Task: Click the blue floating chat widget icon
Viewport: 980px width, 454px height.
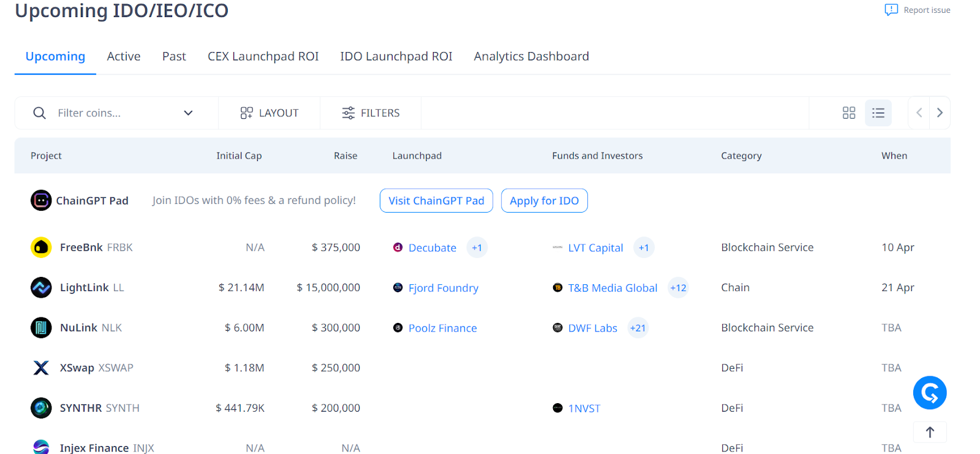Action: 930,393
